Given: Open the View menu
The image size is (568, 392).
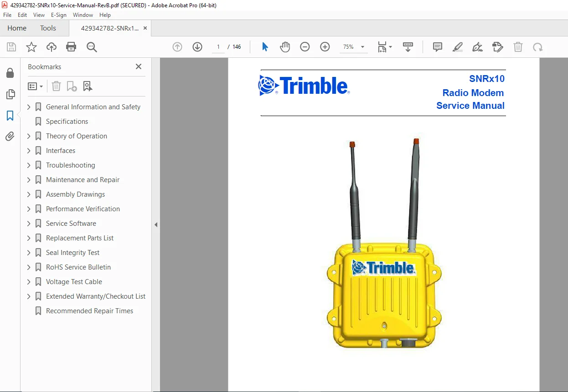Looking at the screenshot, I should point(39,15).
